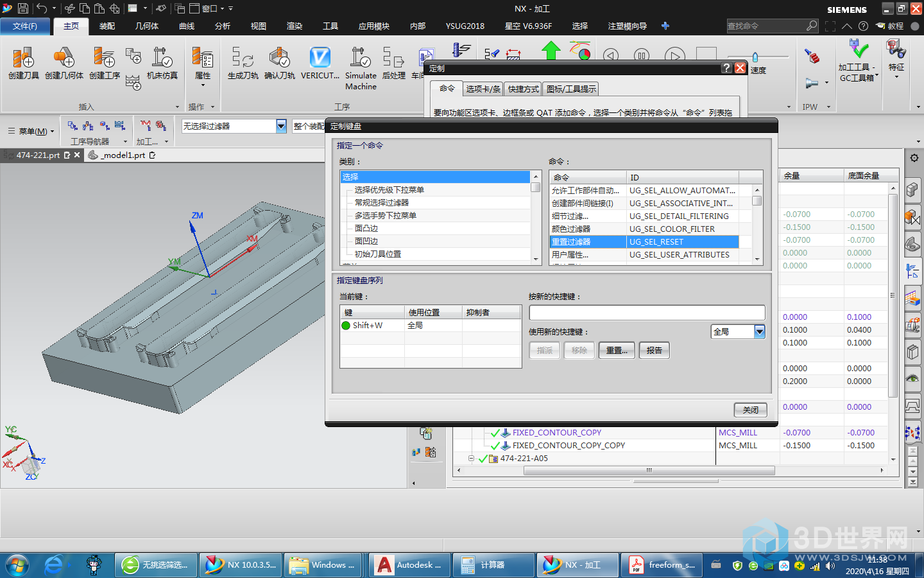Viewport: 924px width, 578px height.
Task: Click the Geometry view navigator icon
Action: tap(104, 125)
